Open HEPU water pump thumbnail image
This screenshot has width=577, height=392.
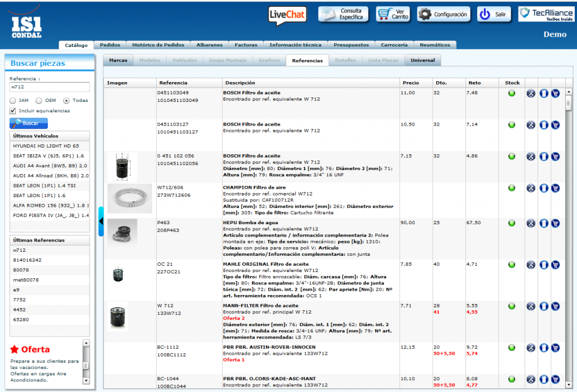pyautogui.click(x=122, y=233)
